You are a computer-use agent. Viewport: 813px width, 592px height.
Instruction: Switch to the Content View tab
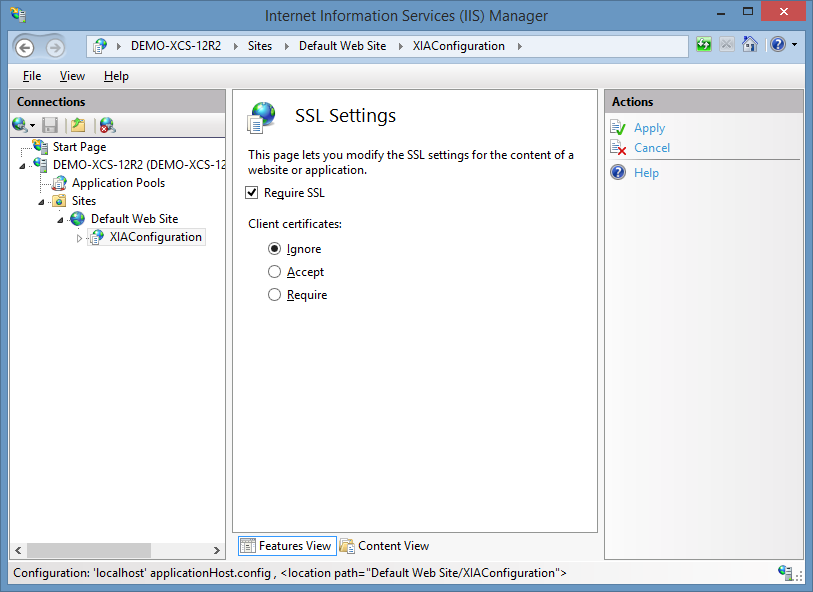385,546
